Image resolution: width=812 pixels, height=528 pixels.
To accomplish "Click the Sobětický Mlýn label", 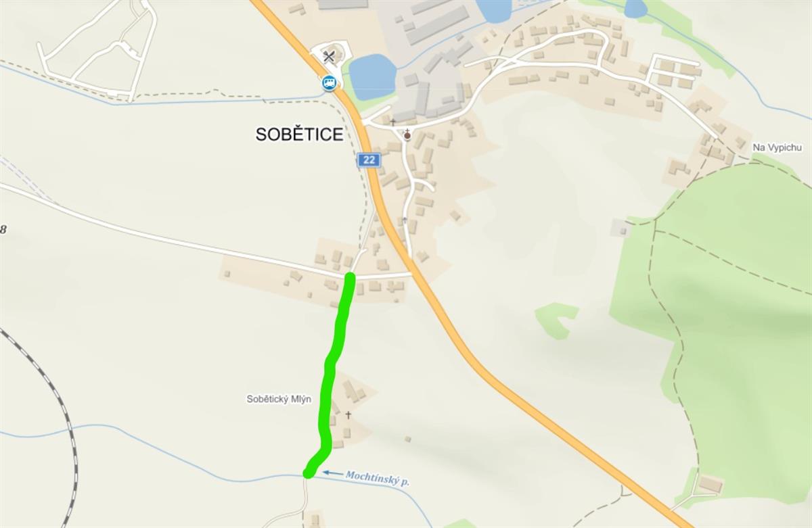I will [279, 400].
